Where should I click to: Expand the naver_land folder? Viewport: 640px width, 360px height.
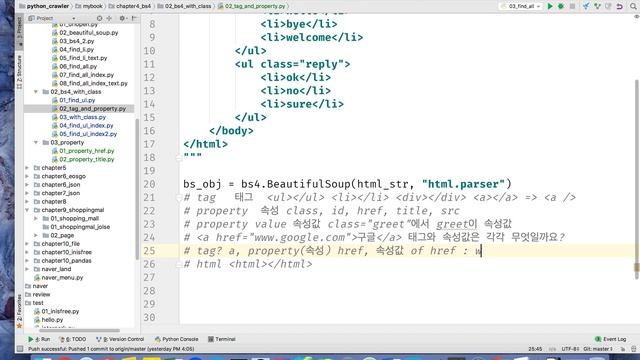click(x=27, y=269)
